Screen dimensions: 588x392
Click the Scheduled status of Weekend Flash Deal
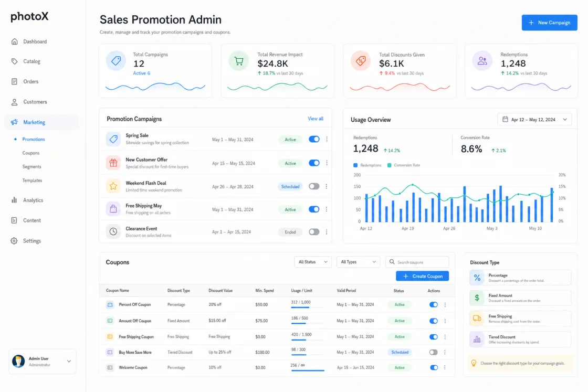[x=290, y=187]
